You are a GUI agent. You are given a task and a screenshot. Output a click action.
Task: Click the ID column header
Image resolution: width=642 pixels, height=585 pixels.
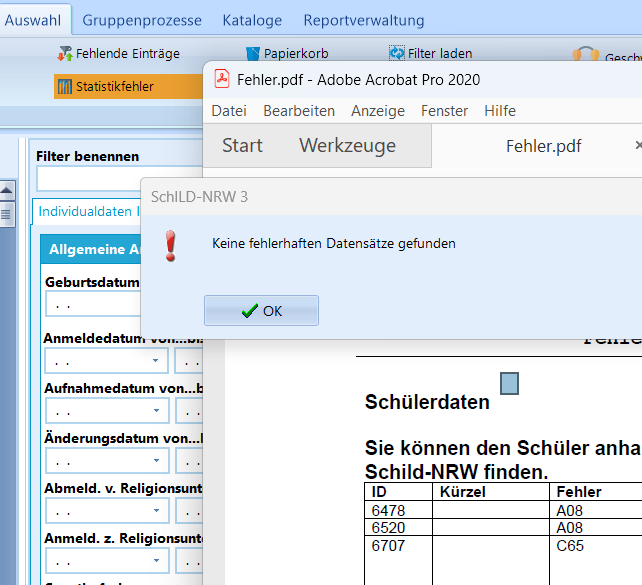click(398, 492)
